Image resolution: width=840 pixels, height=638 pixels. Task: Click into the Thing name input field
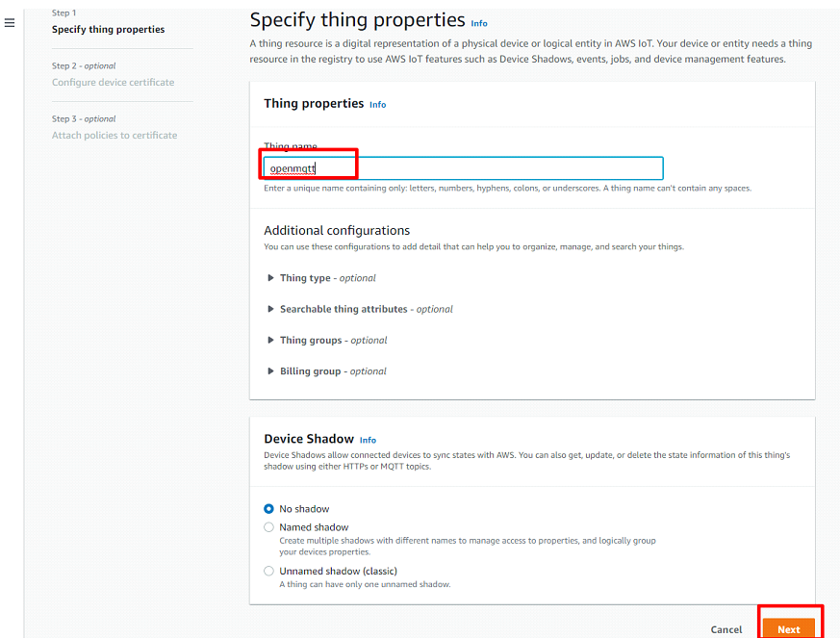pyautogui.click(x=462, y=168)
